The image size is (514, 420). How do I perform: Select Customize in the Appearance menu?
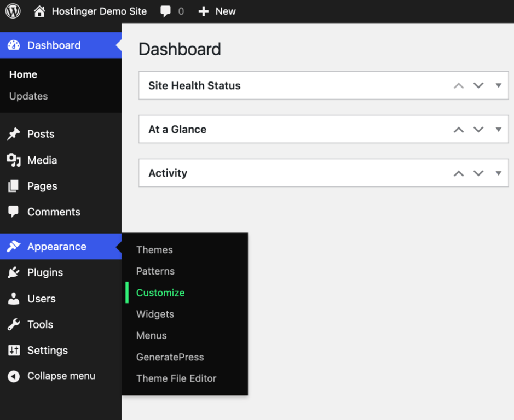coord(160,293)
